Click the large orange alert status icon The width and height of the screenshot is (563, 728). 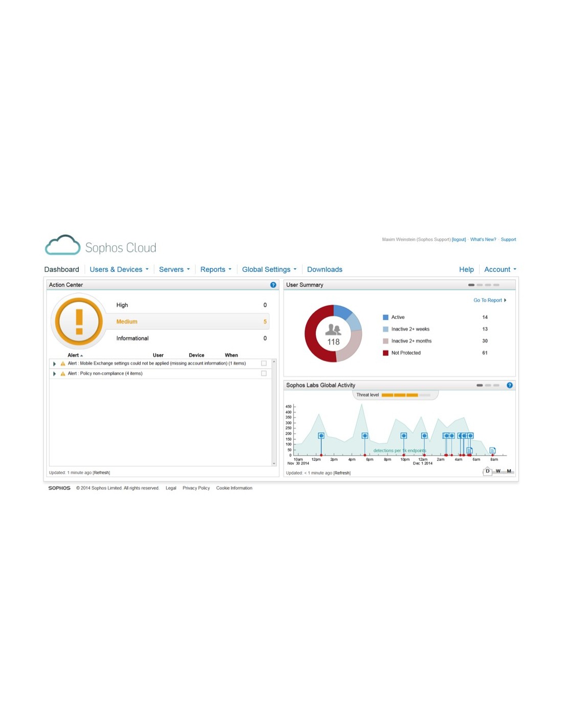point(79,322)
